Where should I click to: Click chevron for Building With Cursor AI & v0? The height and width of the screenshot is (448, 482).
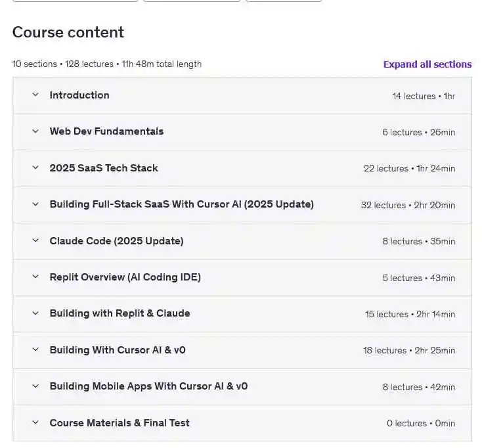tap(35, 350)
